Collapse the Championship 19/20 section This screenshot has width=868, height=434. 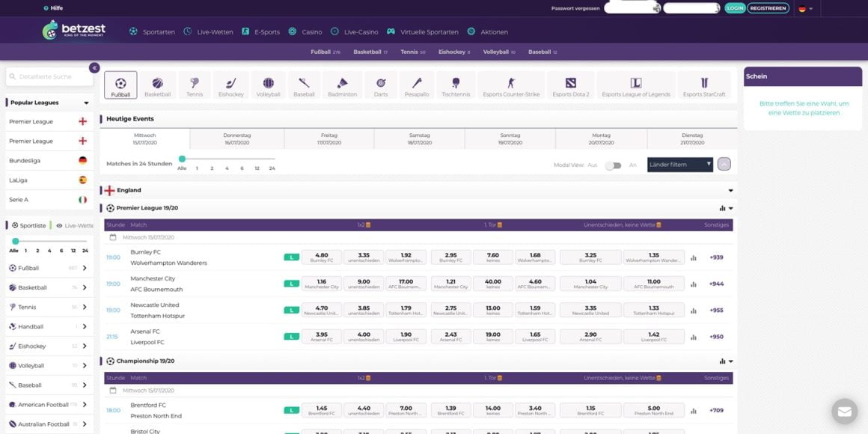point(731,361)
